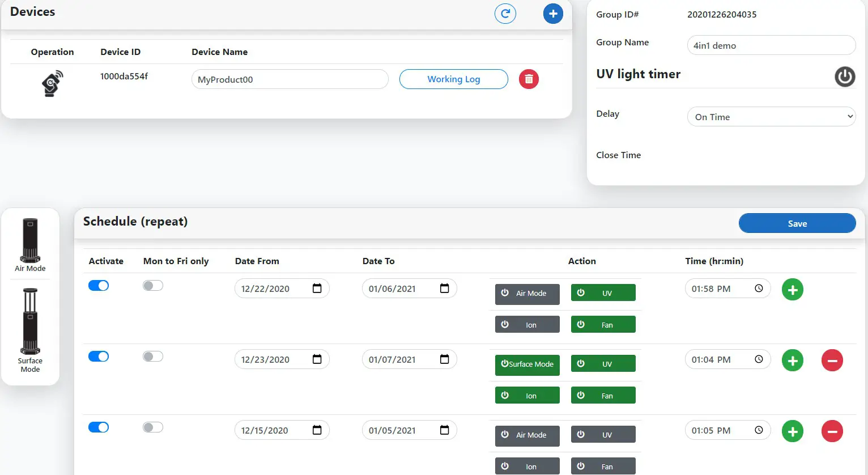Toggle Activate for the 12/22/2020 schedule
868x475 pixels.
99,286
